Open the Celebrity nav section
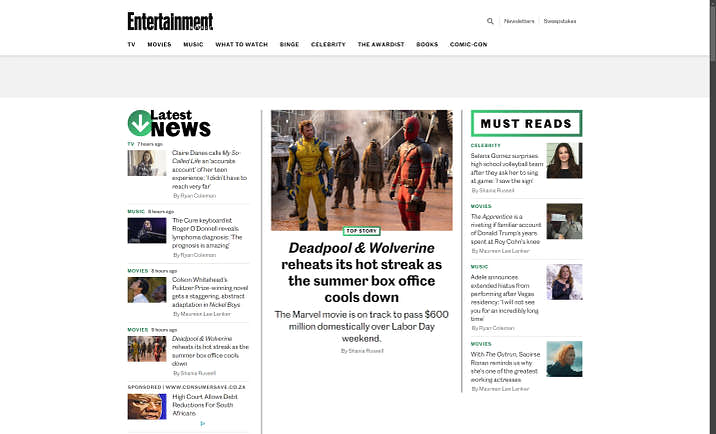The width and height of the screenshot is (716, 434). coord(328,44)
